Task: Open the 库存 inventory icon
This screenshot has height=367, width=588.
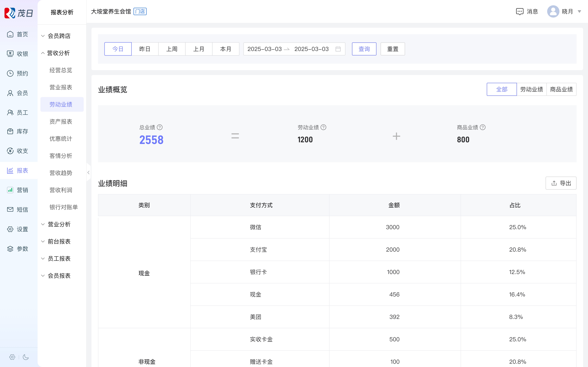Action: (x=10, y=131)
